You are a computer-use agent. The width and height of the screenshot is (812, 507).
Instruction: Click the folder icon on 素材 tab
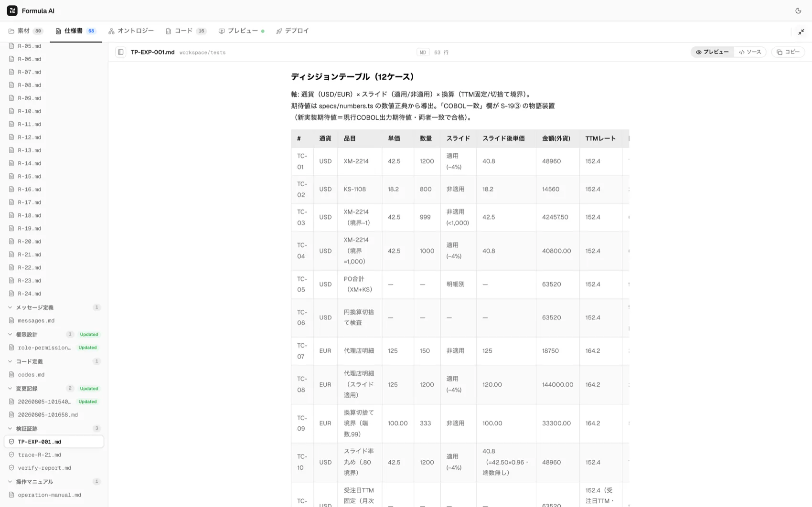point(11,31)
